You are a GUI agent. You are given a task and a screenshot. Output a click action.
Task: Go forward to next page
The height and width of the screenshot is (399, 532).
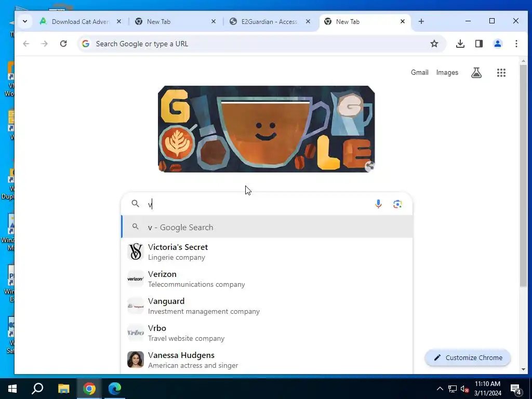(x=45, y=44)
